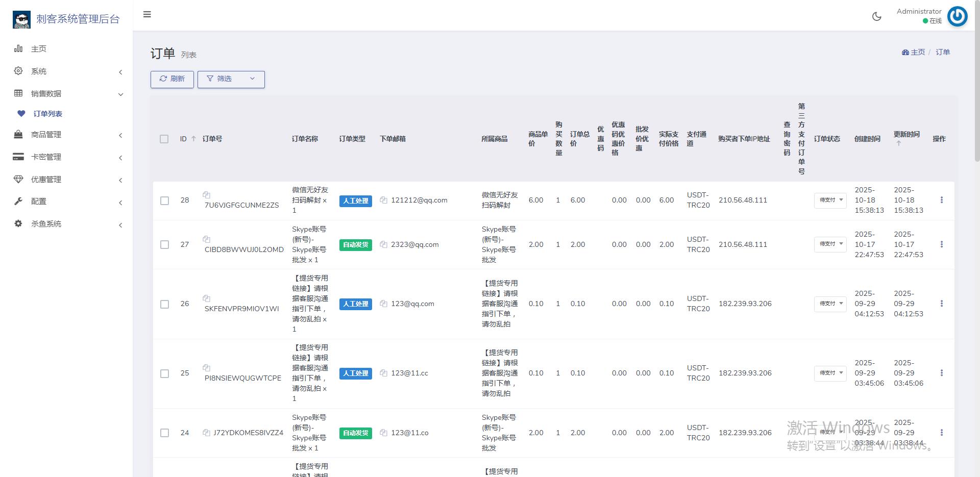Click the Administrator avatar power icon
The width and height of the screenshot is (980, 477).
coord(957,16)
